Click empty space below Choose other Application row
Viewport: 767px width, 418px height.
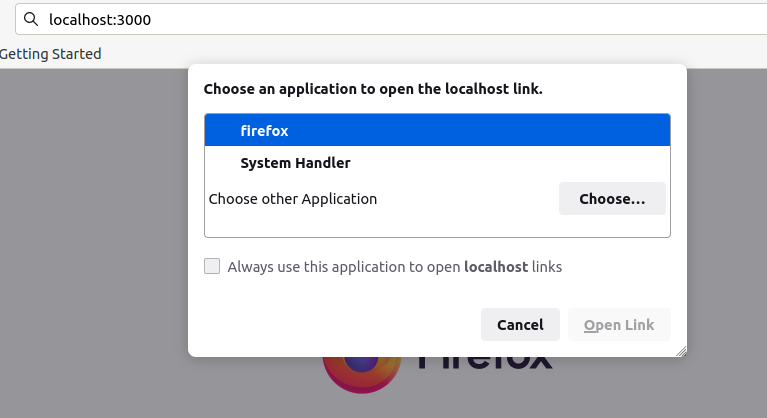pos(437,226)
